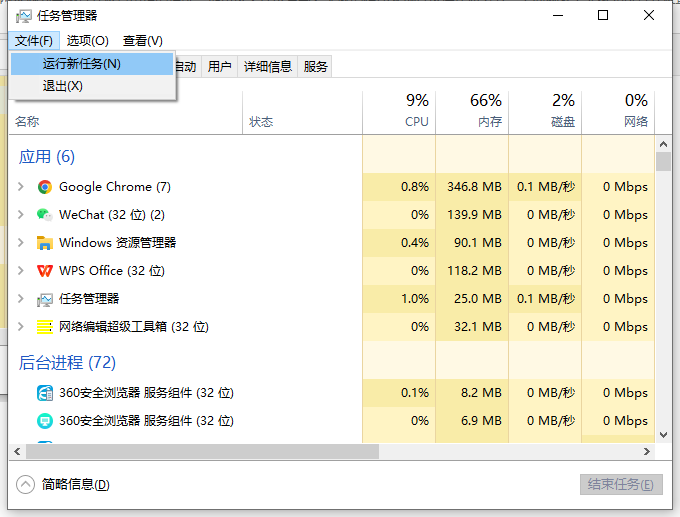Click the Windows 资源管理器 folder icon
The image size is (680, 517).
click(x=44, y=243)
